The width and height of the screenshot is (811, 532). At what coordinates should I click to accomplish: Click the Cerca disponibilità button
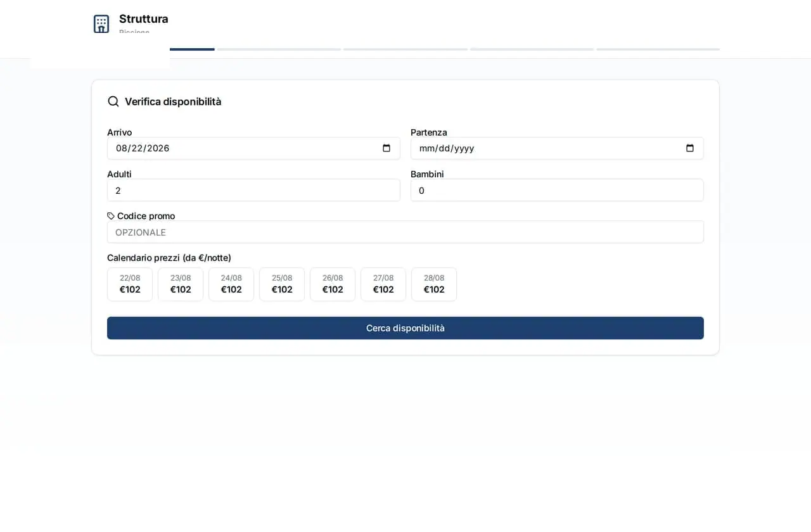click(405, 328)
